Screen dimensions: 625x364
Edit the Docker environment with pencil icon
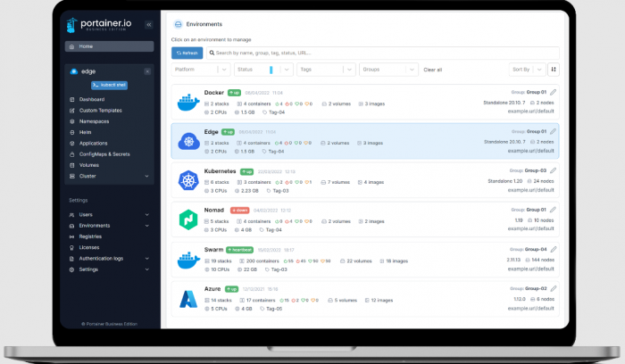(554, 93)
